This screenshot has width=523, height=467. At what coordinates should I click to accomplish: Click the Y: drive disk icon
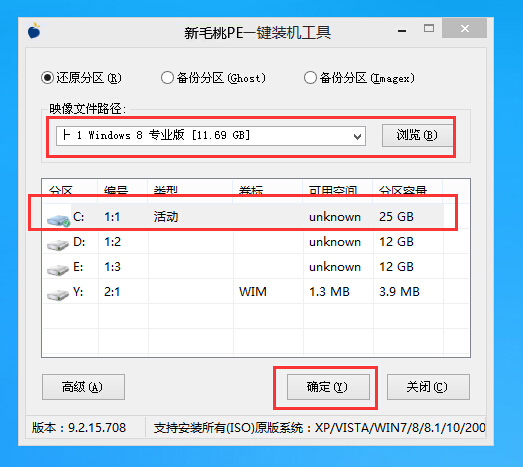(58, 295)
